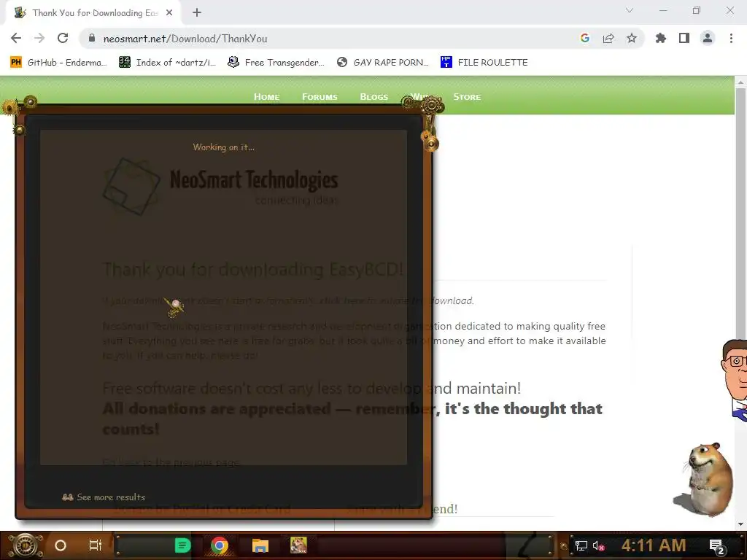Click the dancing hamster desktop mascot

point(704,480)
